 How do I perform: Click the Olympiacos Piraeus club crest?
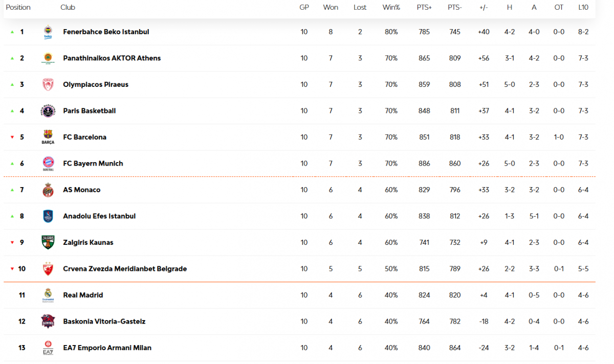[48, 85]
